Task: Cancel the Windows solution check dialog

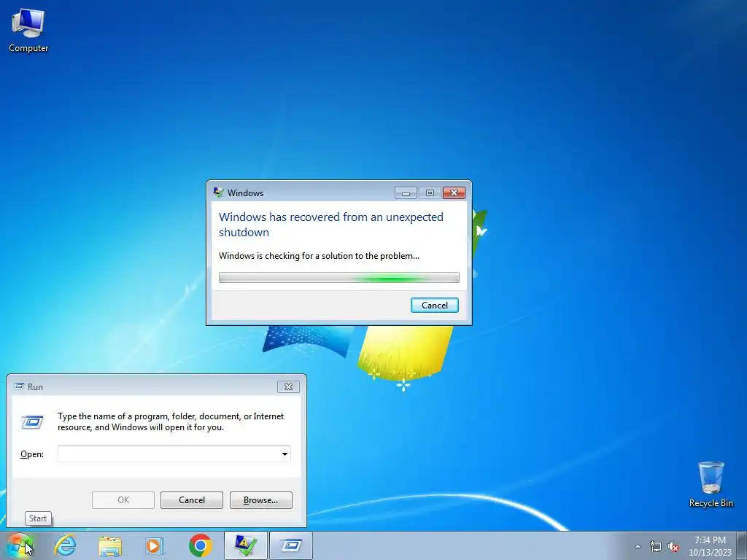Action: pos(435,306)
